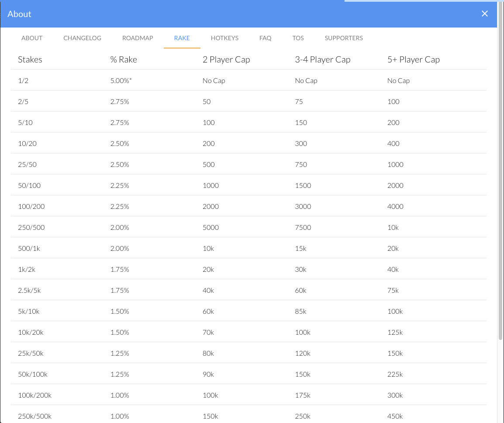Screen dimensions: 504x423
Task: Click the 2 Player Cap column header
Action: (226, 59)
